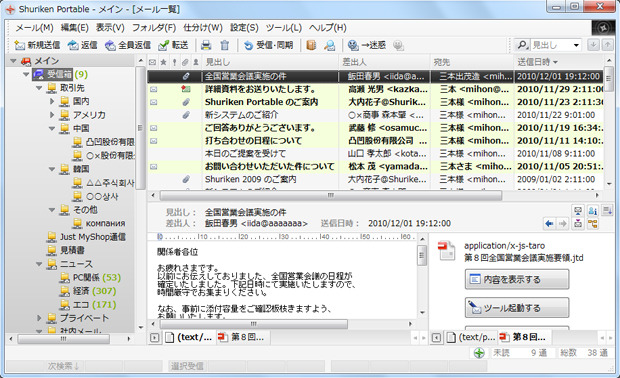
Task: Reply to all with 全員返信
Action: tap(127, 45)
